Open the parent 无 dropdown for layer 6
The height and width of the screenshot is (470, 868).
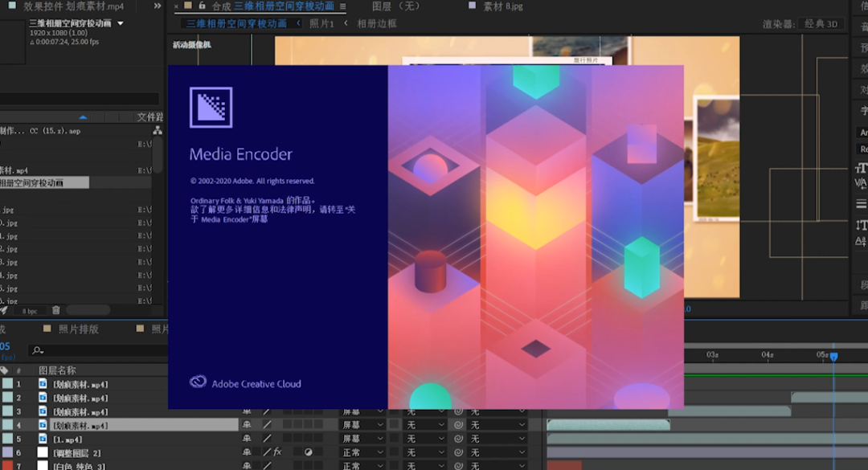497,452
